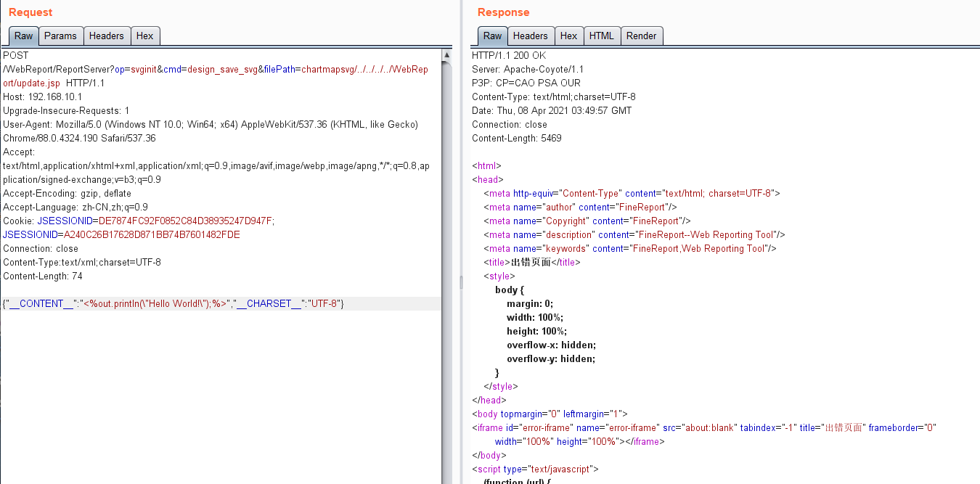The height and width of the screenshot is (484, 980).
Task: Click the Request pane vertical scrollbar track
Action: coord(446,272)
